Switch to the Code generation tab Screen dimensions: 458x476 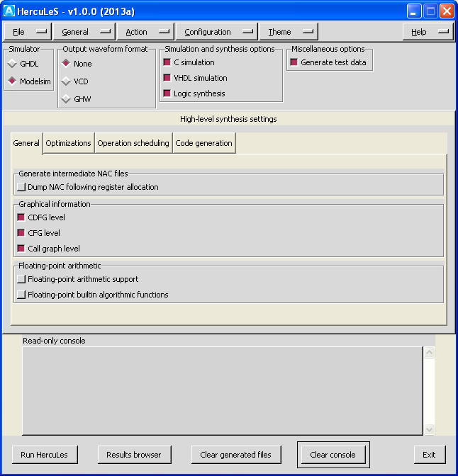(204, 143)
